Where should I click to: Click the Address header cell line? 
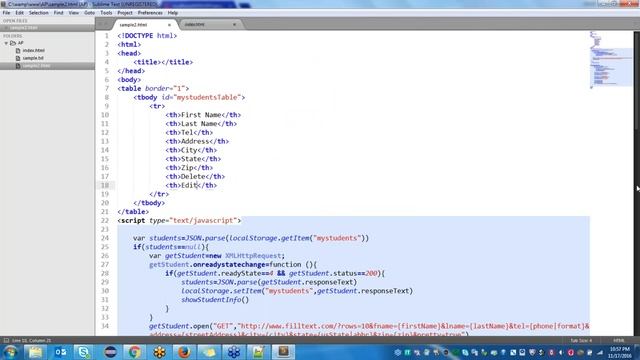197,141
